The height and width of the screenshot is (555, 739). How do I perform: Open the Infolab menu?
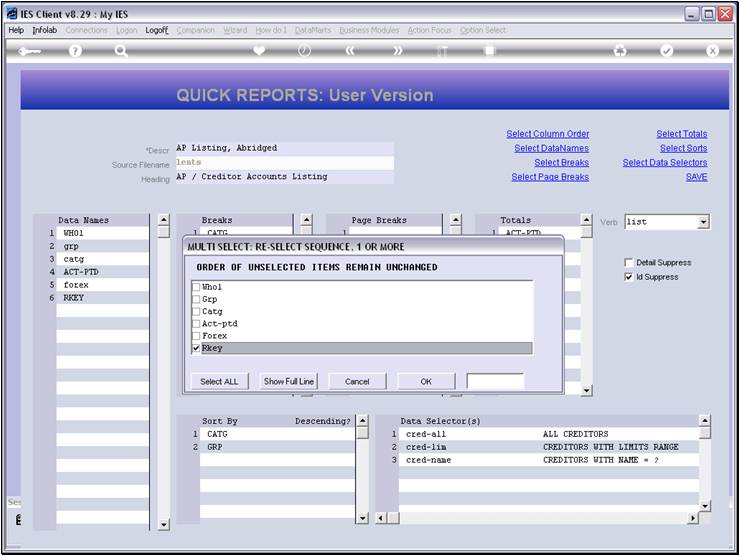[x=45, y=30]
